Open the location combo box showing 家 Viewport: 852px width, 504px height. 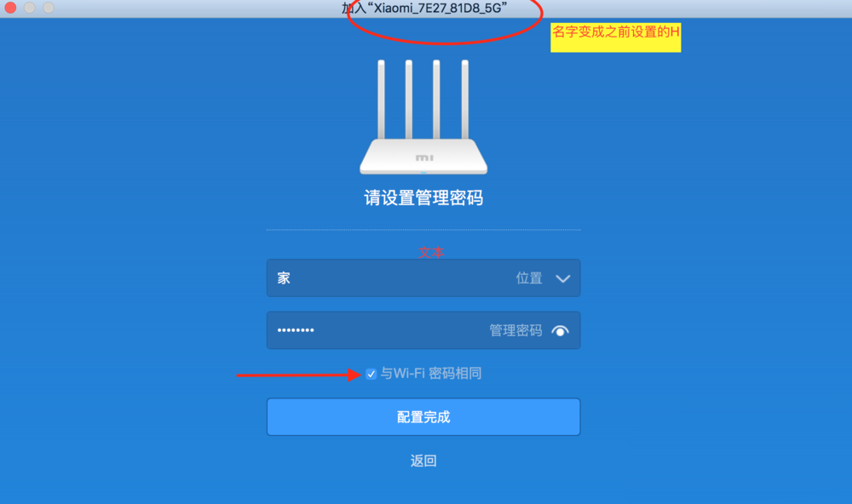coord(423,278)
